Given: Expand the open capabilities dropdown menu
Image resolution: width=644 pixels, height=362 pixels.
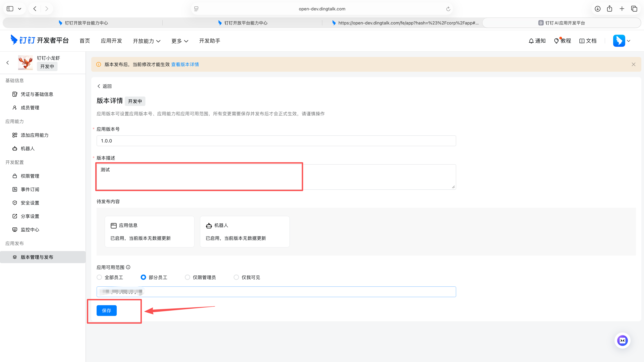Looking at the screenshot, I should [147, 41].
